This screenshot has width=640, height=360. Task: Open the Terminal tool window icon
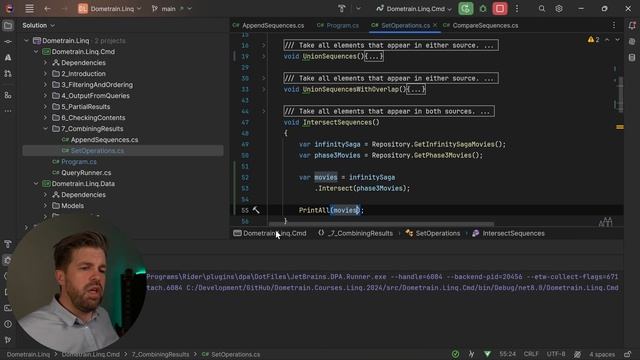tap(8, 308)
